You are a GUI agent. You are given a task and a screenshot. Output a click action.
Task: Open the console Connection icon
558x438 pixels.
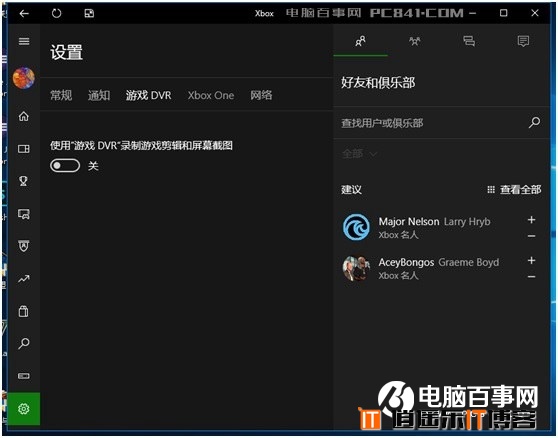(x=24, y=376)
